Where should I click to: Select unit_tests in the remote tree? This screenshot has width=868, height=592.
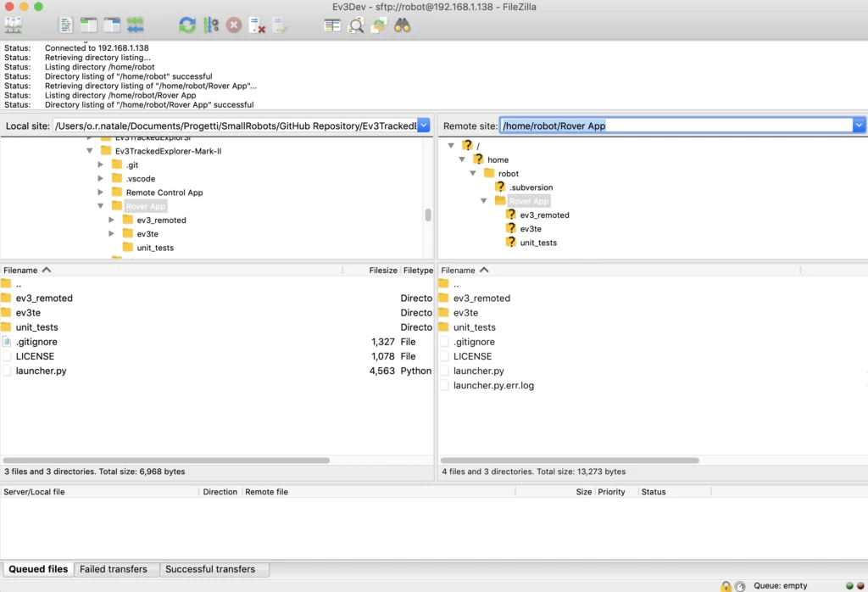tap(538, 243)
